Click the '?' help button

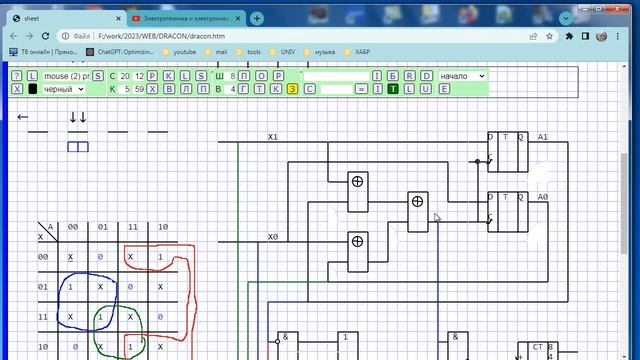(x=16, y=76)
